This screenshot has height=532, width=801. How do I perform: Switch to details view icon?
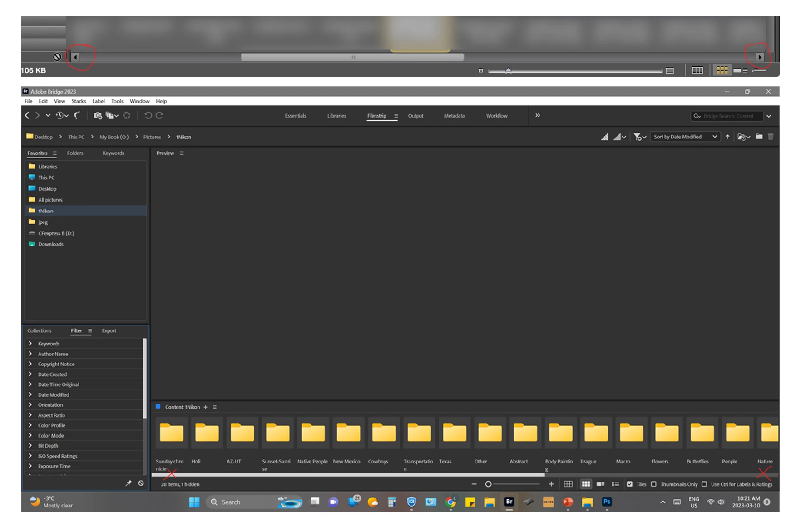coord(600,484)
